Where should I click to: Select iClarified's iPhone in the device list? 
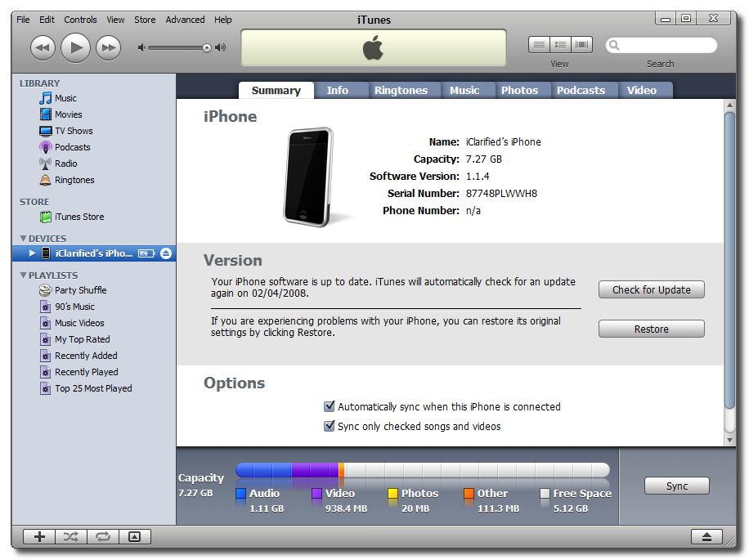(x=93, y=253)
